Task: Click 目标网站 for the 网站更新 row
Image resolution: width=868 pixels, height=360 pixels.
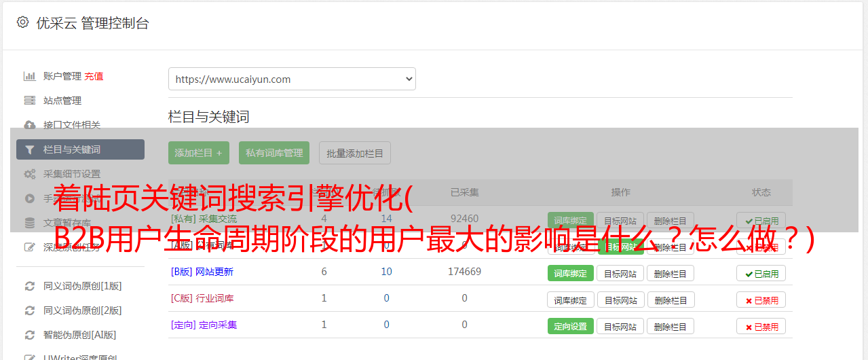Action: tap(620, 273)
